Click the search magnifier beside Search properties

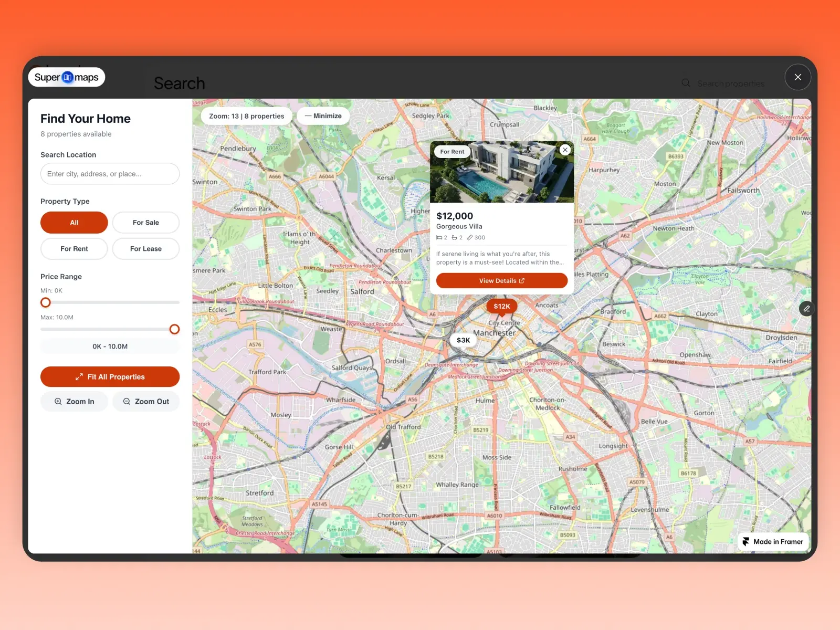pyautogui.click(x=686, y=83)
